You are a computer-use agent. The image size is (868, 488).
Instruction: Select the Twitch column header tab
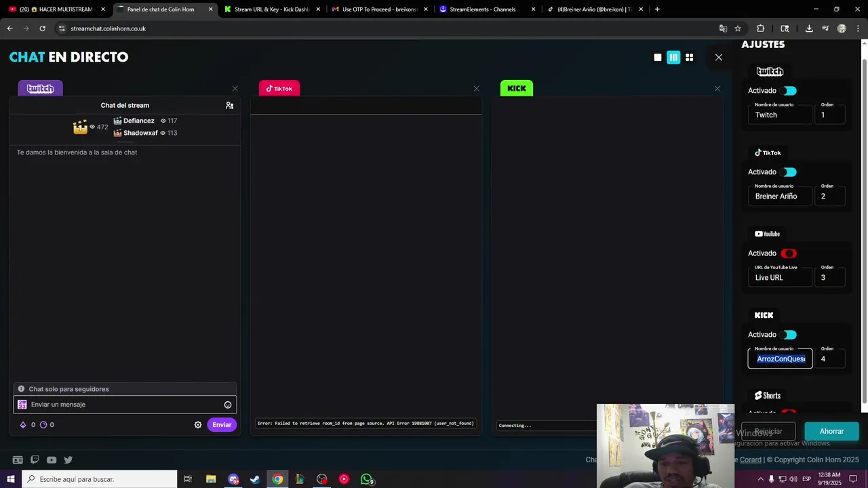(40, 89)
